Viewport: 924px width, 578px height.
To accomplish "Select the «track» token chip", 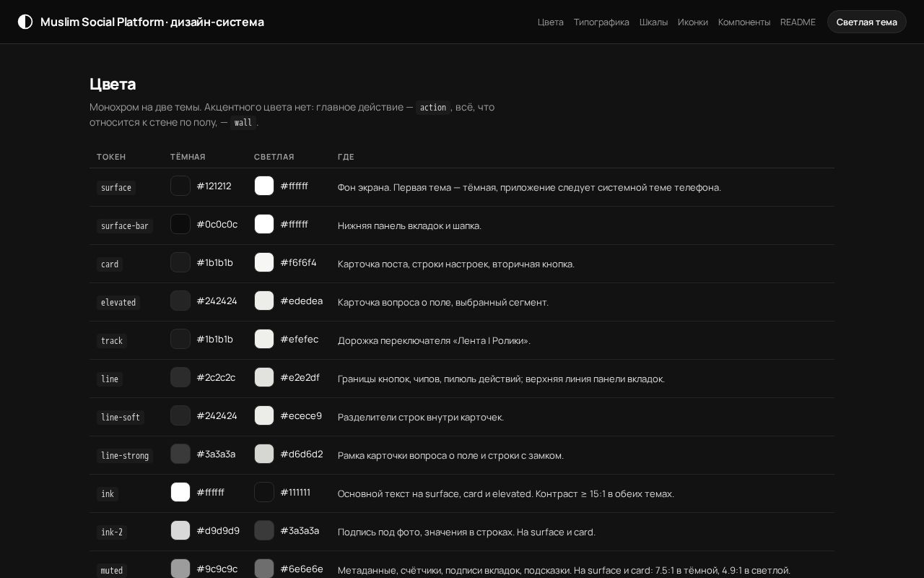I will pyautogui.click(x=112, y=341).
